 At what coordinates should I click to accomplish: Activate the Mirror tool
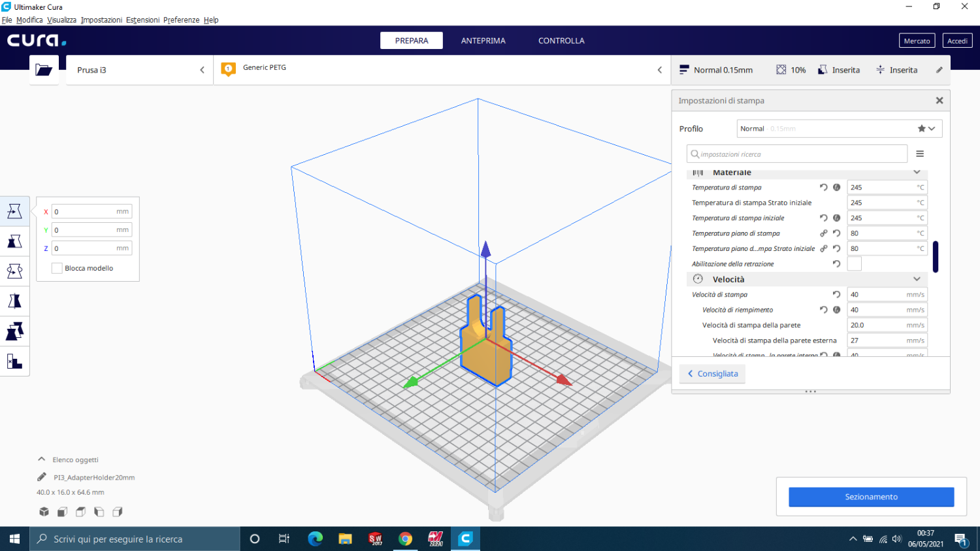point(14,301)
